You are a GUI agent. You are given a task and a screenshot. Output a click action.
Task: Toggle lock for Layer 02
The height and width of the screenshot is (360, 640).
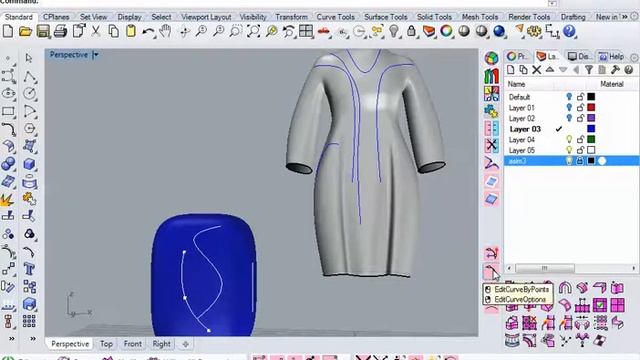click(x=580, y=118)
